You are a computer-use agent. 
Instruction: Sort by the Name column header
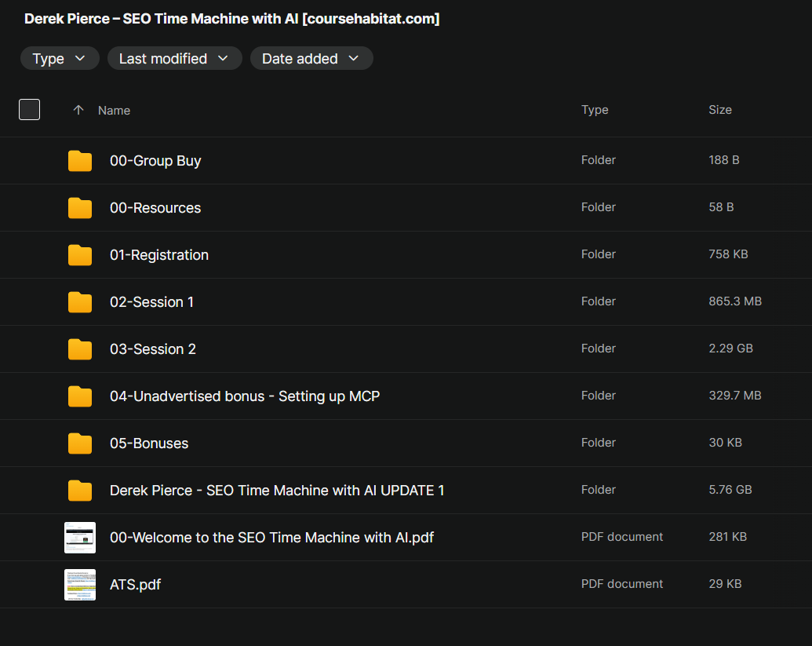[x=114, y=111]
